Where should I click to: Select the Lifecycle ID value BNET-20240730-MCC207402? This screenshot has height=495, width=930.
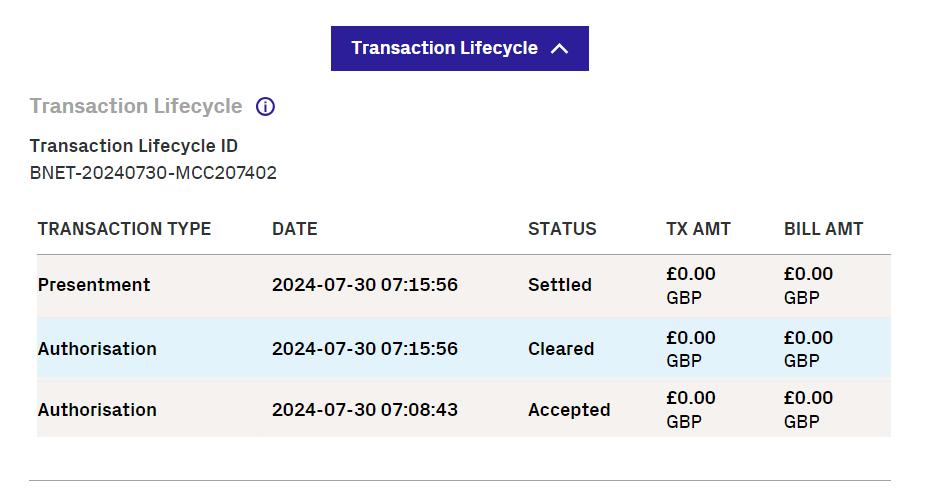[x=153, y=173]
